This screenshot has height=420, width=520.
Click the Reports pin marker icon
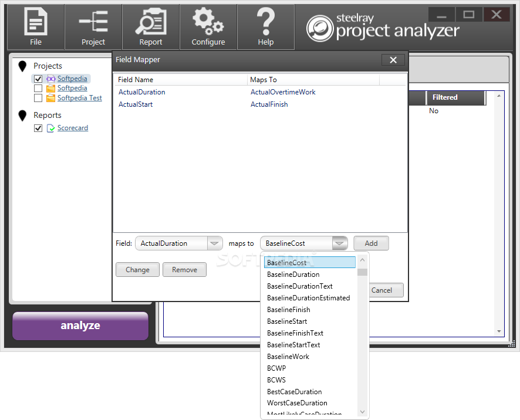[22, 116]
